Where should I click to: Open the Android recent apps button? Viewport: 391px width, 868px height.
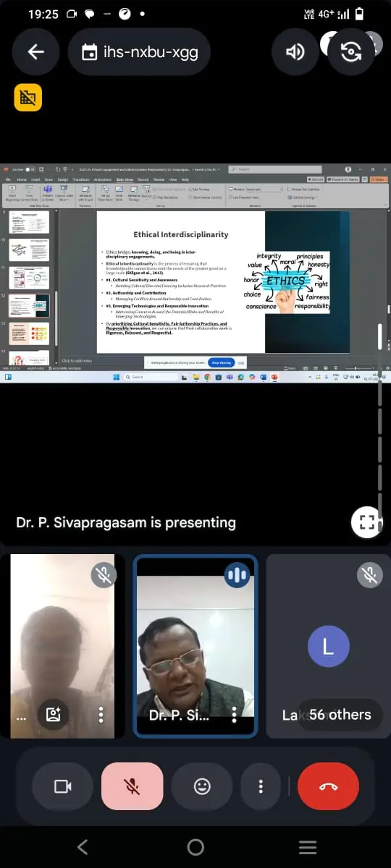click(308, 847)
